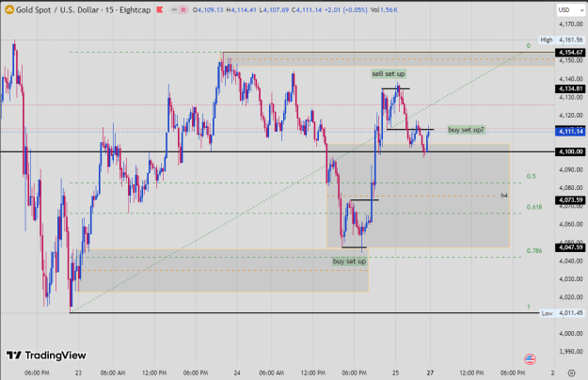The height and width of the screenshot is (380, 588).
Task: Click the pink pill indicator in legend
Action: (x=183, y=10)
